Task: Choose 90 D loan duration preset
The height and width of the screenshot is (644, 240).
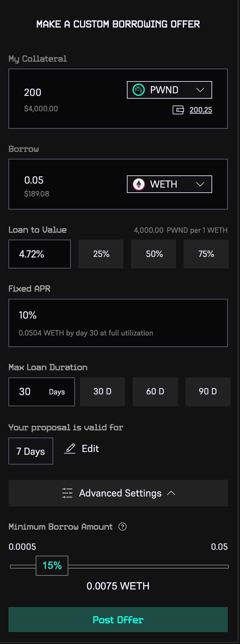Action: pyautogui.click(x=208, y=392)
